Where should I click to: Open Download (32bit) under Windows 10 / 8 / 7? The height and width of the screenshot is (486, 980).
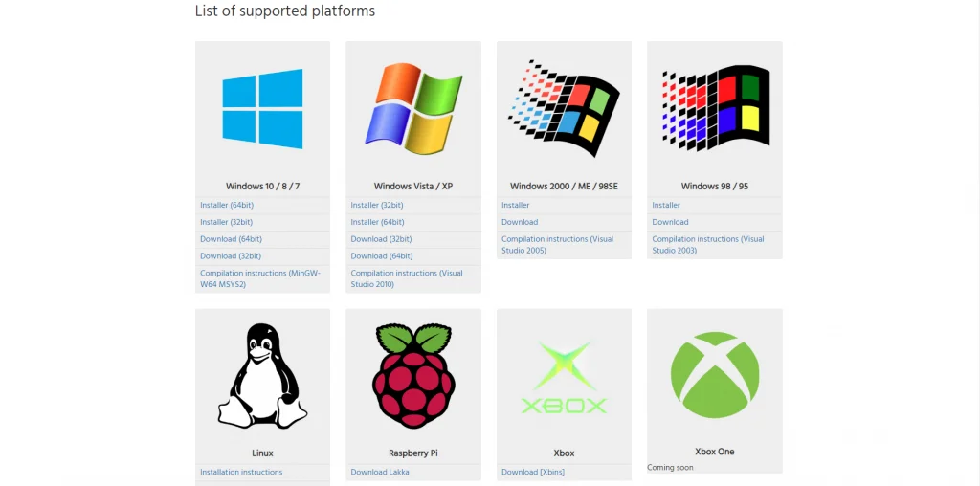coord(231,256)
